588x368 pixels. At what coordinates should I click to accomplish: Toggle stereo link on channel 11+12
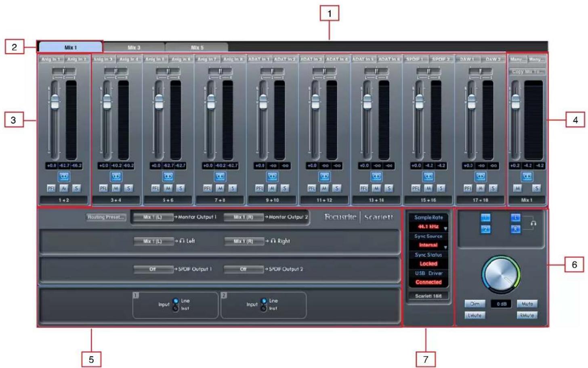pos(324,176)
